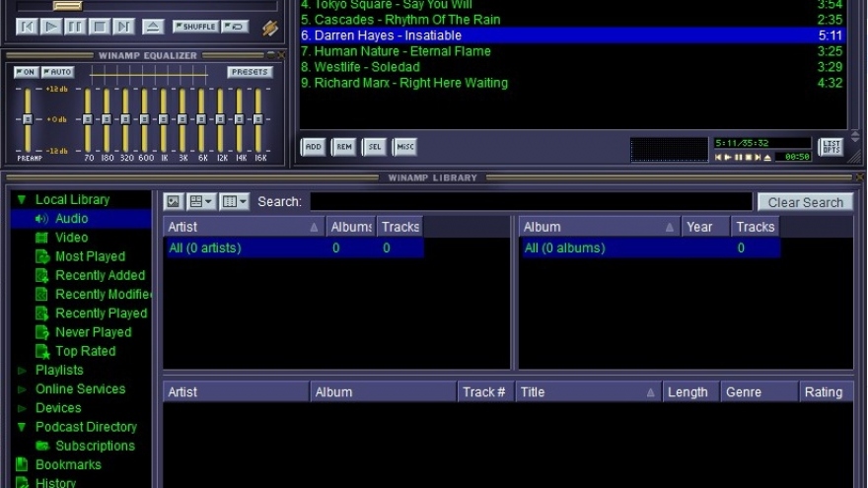Click the album art view icon in library

(174, 201)
